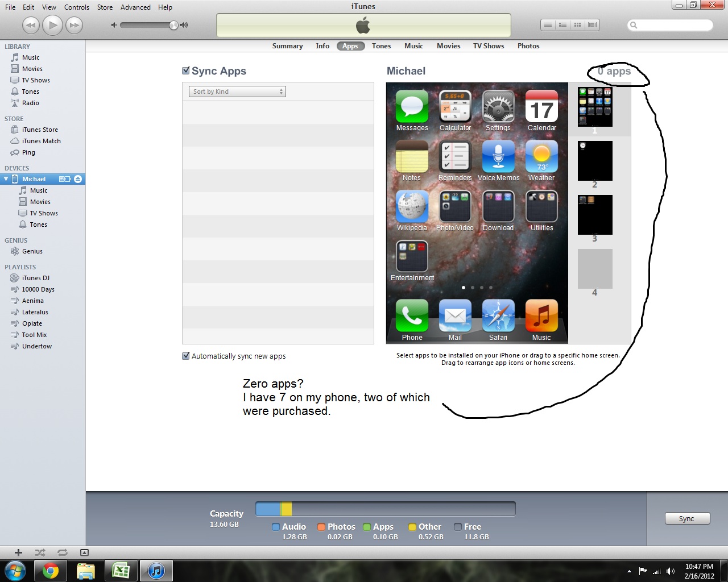Screen dimensions: 728x582
Task: Open the 10000 Days playlist
Action: pos(38,289)
